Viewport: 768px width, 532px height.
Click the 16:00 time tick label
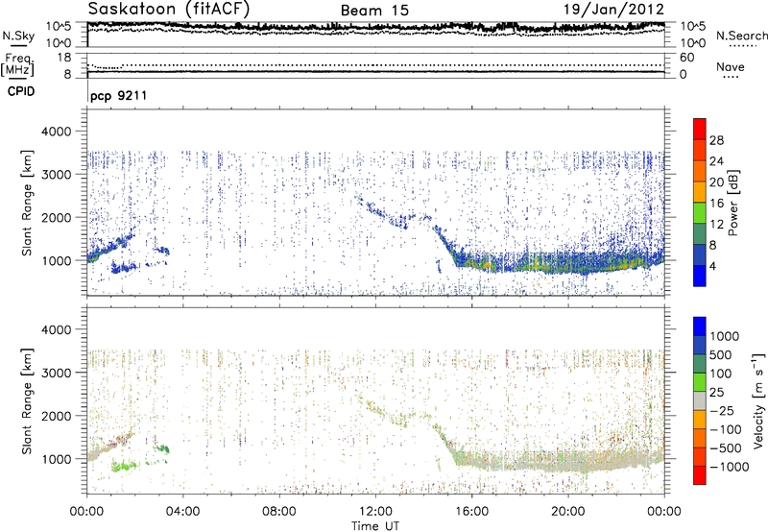point(471,512)
